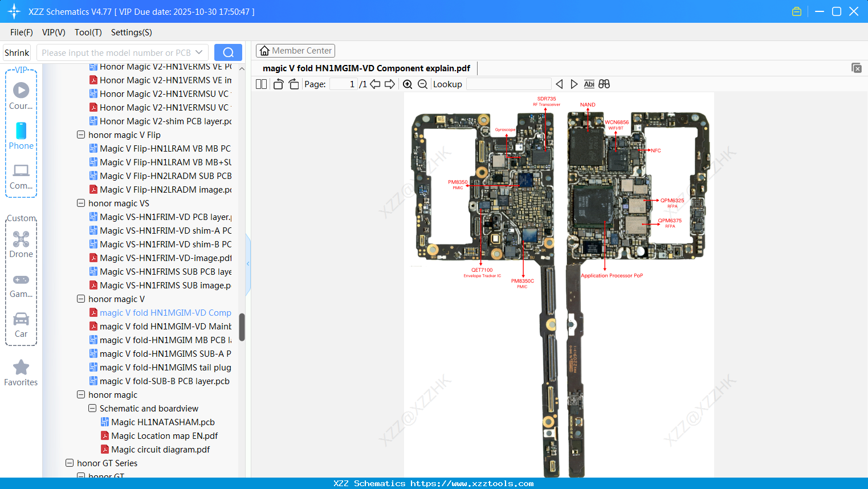Find the next lookup match triangle
The height and width of the screenshot is (489, 868).
pyautogui.click(x=574, y=84)
